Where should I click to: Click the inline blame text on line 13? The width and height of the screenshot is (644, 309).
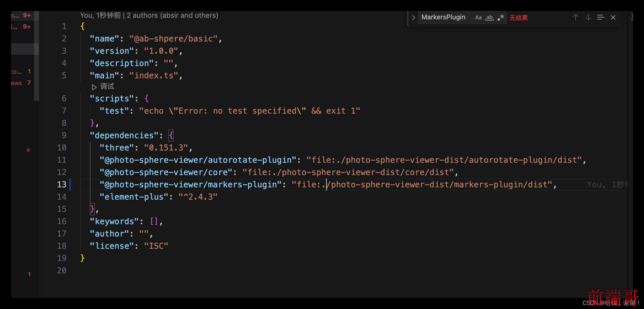click(607, 185)
